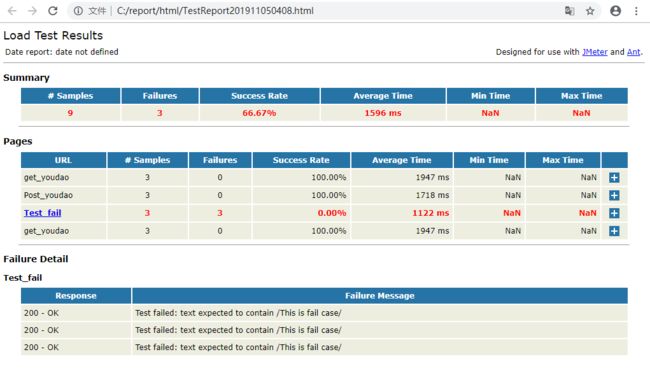Click the Summary # Samples header
Image resolution: width=650 pixels, height=380 pixels.
pyautogui.click(x=70, y=96)
